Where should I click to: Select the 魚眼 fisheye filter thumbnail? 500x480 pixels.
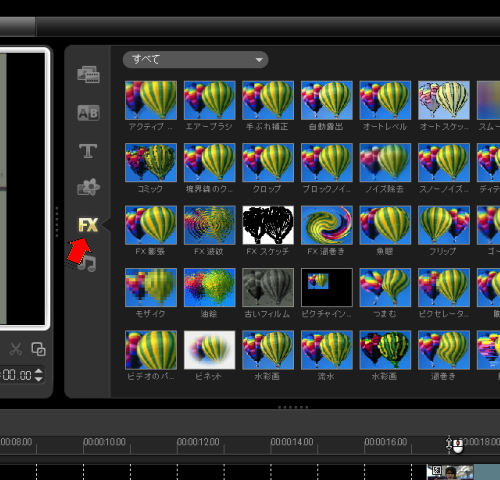coord(385,225)
